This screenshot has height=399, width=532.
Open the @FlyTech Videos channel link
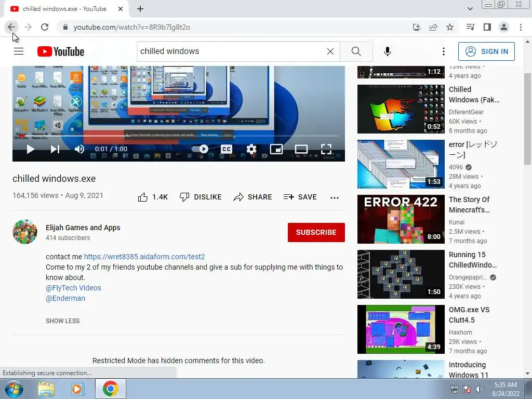tap(73, 288)
